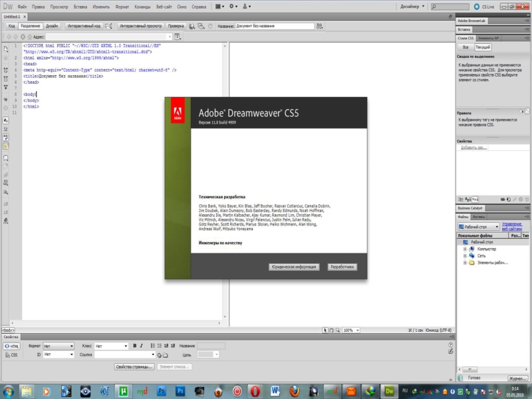Click the New CSS rule icon
Image resolution: width=532 pixels, height=399 pixels.
(508, 199)
